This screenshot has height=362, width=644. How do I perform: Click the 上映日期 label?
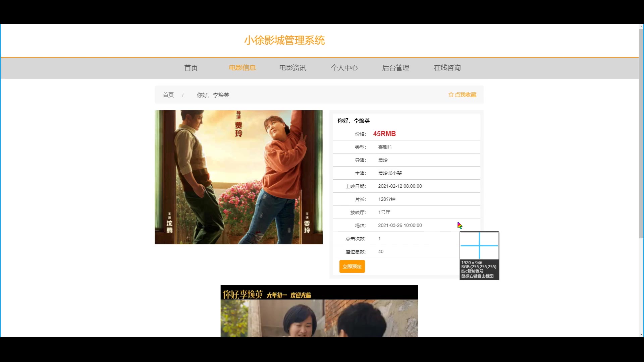point(356,186)
